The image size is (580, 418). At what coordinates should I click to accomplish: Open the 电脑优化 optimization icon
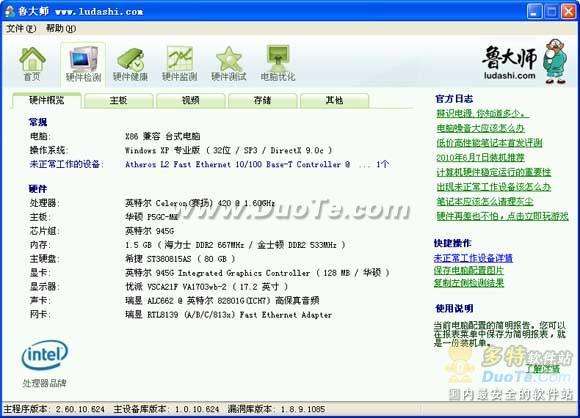coord(278,64)
